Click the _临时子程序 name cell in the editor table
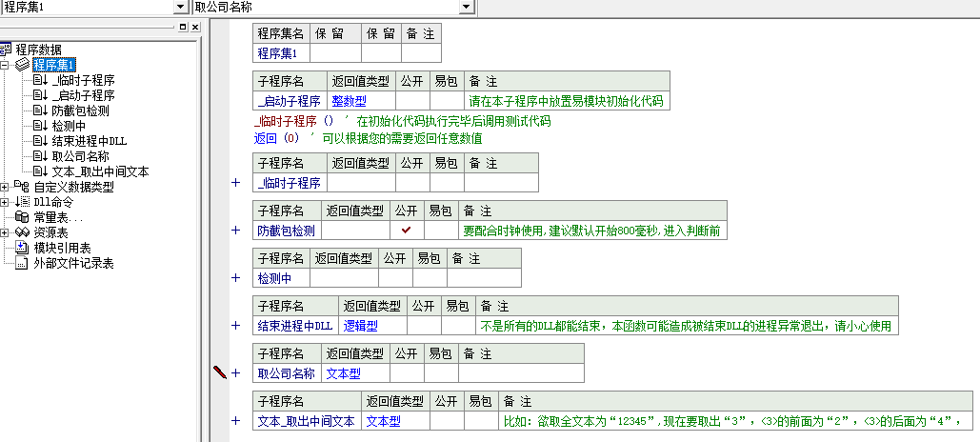Image resolution: width=980 pixels, height=442 pixels. [290, 183]
